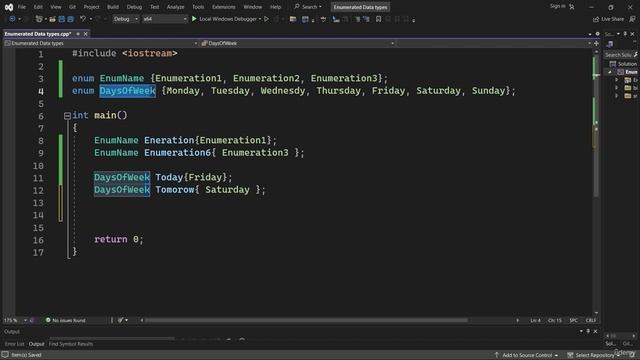This screenshot has width=640, height=360.
Task: Open the Git menu
Action: tap(72, 7)
